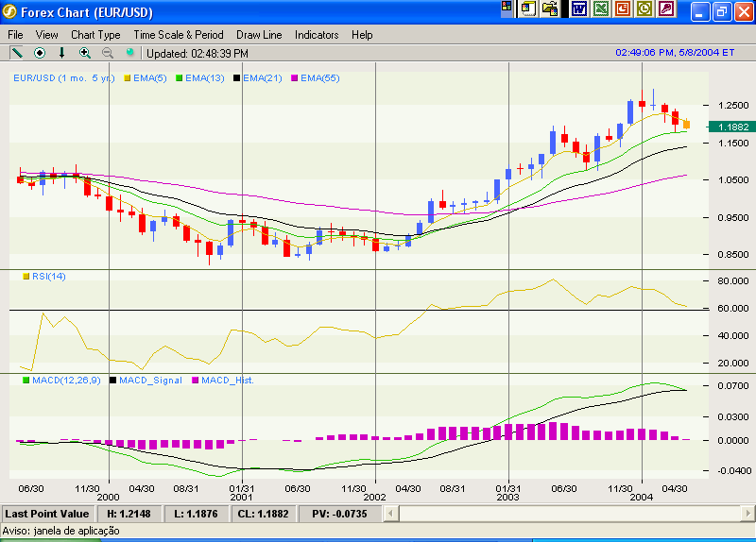This screenshot has width=756, height=542.
Task: Click the 1.1882 current price tag
Action: click(x=732, y=127)
